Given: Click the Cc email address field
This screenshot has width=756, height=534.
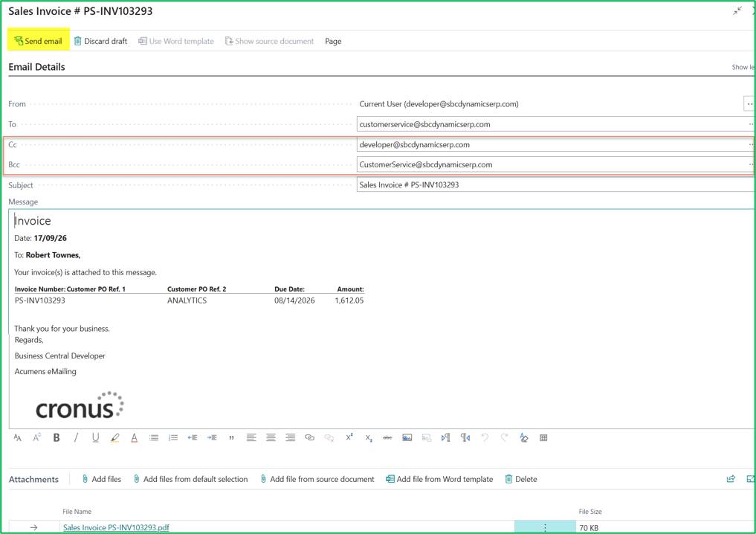Looking at the screenshot, I should [555, 144].
